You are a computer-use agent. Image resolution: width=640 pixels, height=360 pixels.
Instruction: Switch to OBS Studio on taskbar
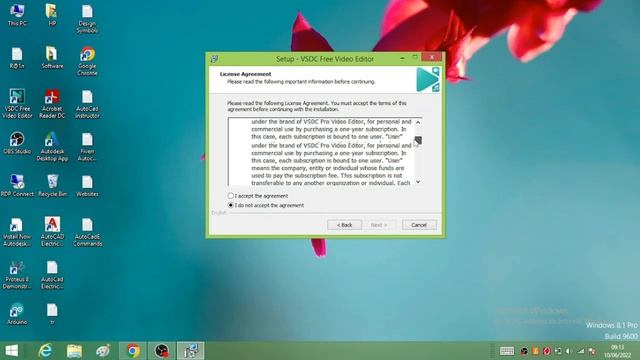(162, 351)
